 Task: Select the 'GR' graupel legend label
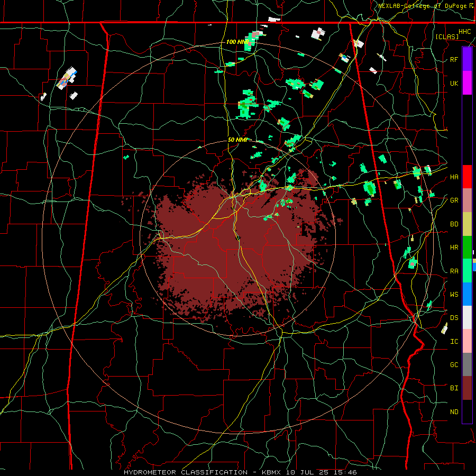pyautogui.click(x=454, y=200)
